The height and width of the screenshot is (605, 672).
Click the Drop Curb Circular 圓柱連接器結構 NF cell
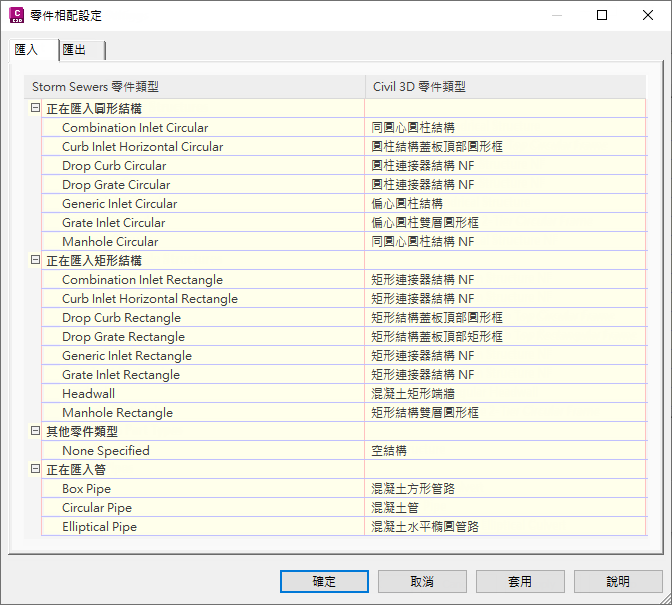pos(506,166)
